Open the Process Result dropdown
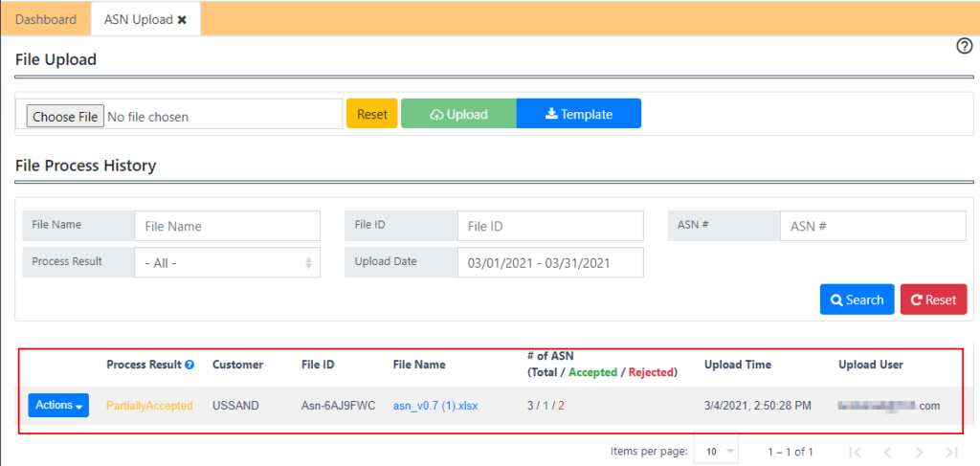The width and height of the screenshot is (980, 466). tap(228, 262)
